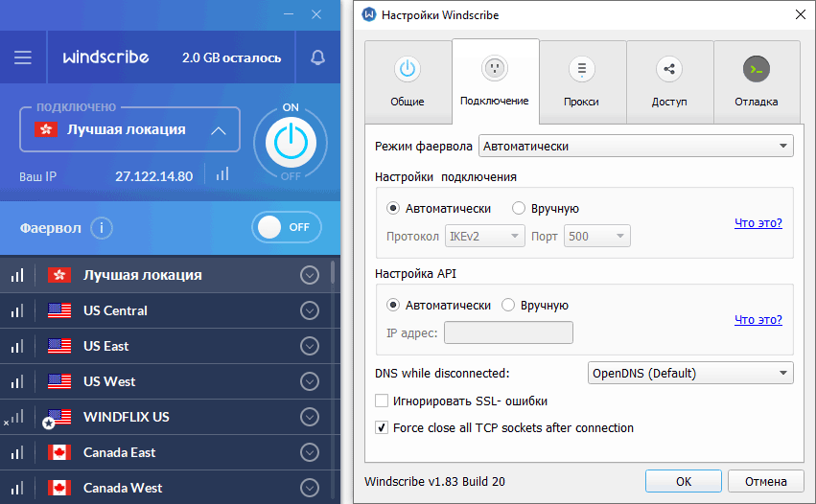
Task: Click Что это? link for API settings
Action: click(x=758, y=320)
